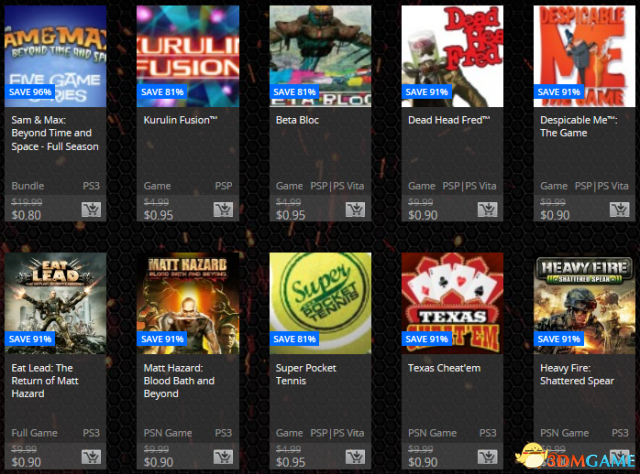Add Super Pocket Tennis to cart
640x474 pixels.
coord(356,457)
